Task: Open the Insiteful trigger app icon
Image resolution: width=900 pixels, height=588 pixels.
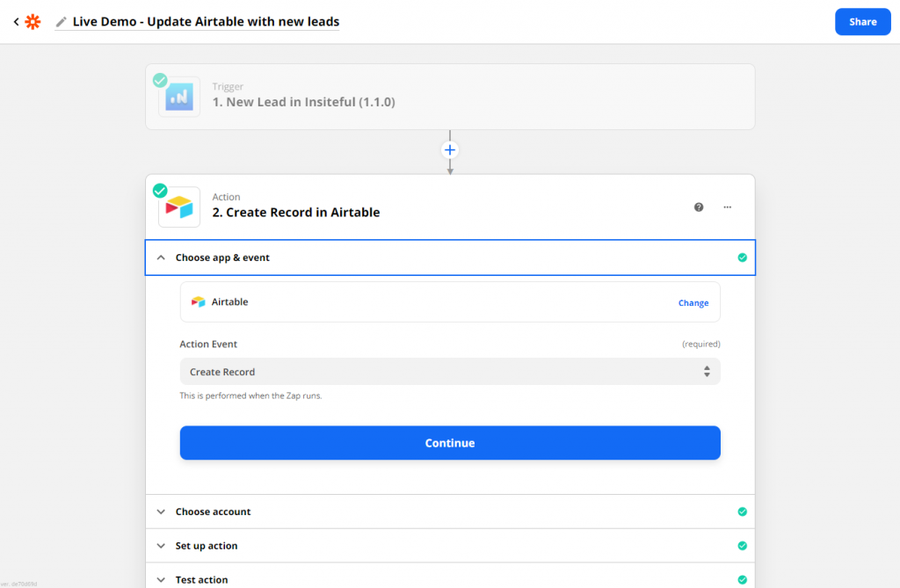Action: point(179,97)
